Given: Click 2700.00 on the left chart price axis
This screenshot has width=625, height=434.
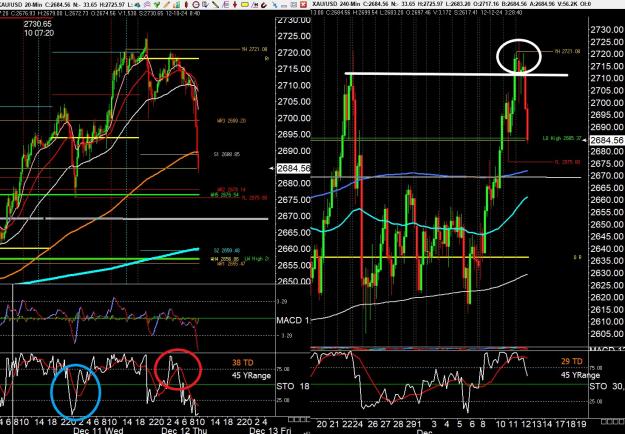Looking at the screenshot, I should 294,118.
